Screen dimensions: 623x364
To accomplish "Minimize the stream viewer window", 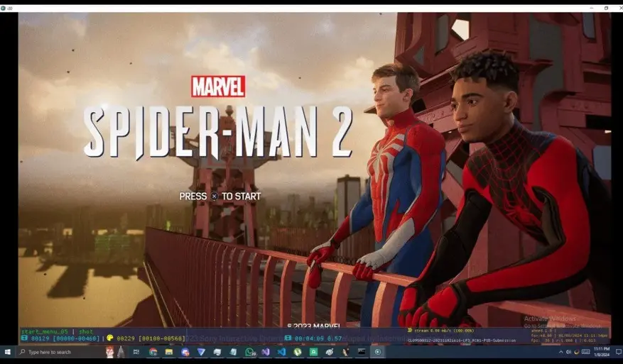I will 592,8.
